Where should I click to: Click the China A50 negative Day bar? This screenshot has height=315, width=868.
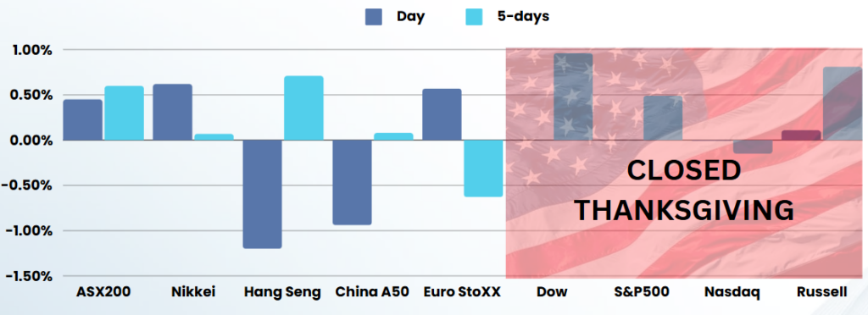[x=352, y=182]
